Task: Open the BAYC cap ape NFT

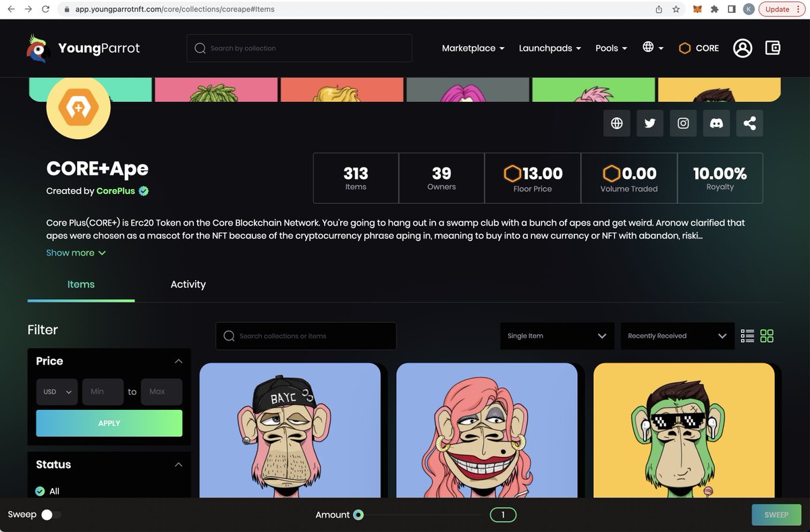Action: click(290, 430)
